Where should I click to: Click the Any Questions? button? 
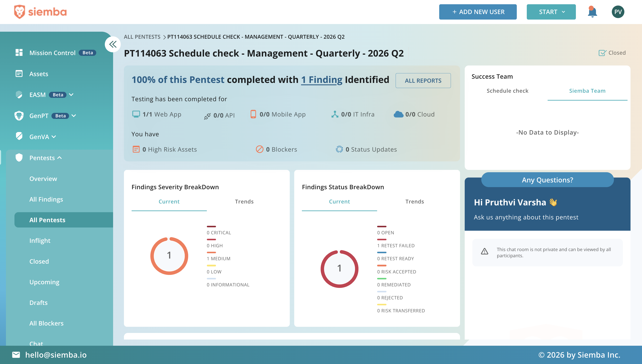[x=547, y=180]
